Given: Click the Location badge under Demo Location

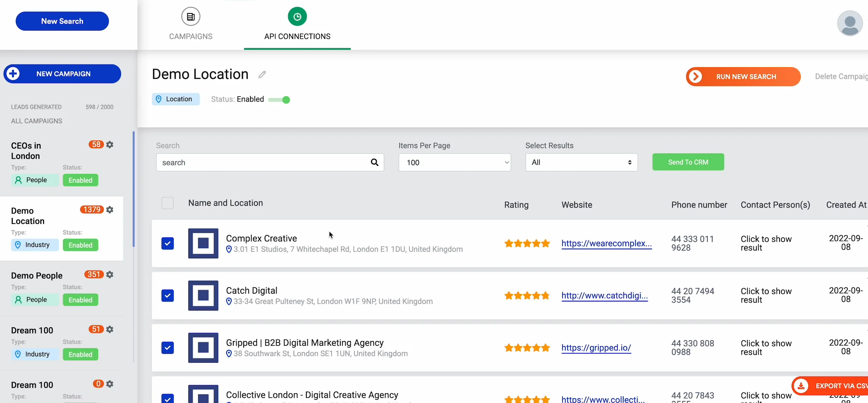Looking at the screenshot, I should point(175,99).
